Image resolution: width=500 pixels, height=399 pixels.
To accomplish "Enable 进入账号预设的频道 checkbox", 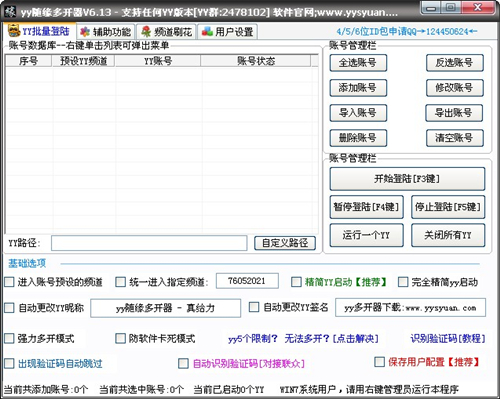I will [9, 282].
